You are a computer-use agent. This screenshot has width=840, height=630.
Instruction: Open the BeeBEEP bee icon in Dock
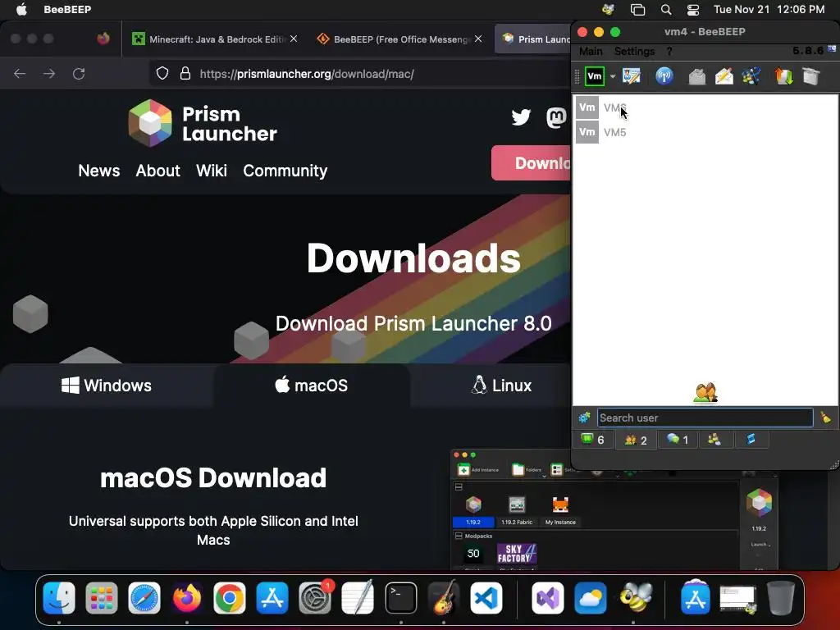coord(635,598)
